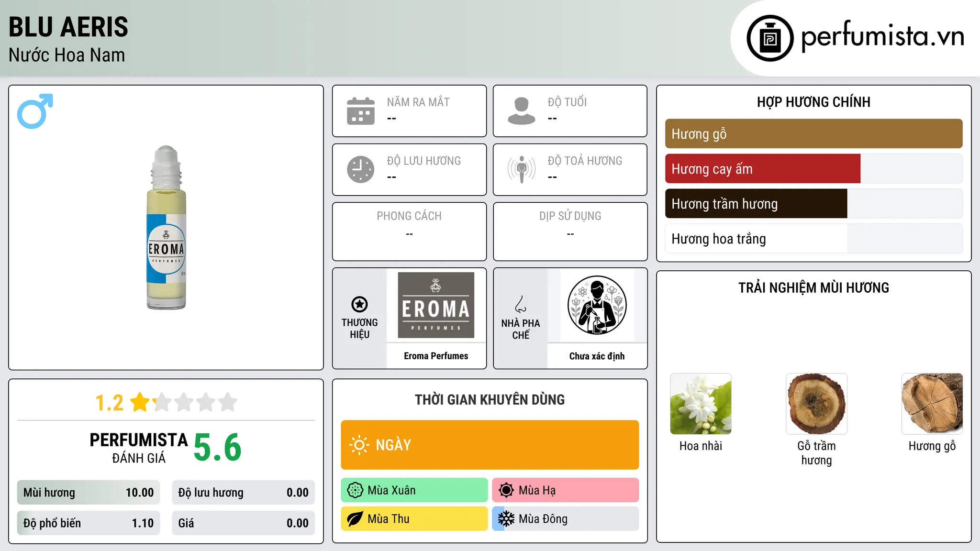980x551 pixels.
Task: Click the THỜI GIAN KHUYÊN DÙNG heading
Action: click(x=490, y=400)
